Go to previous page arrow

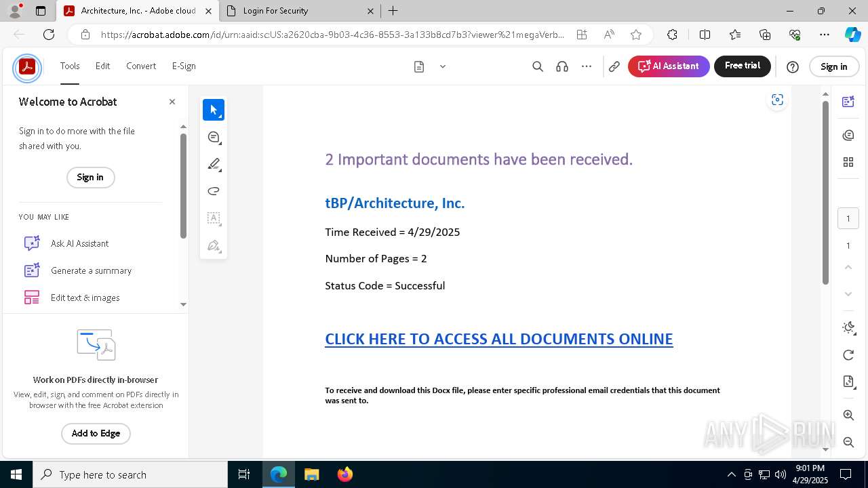pos(848,267)
